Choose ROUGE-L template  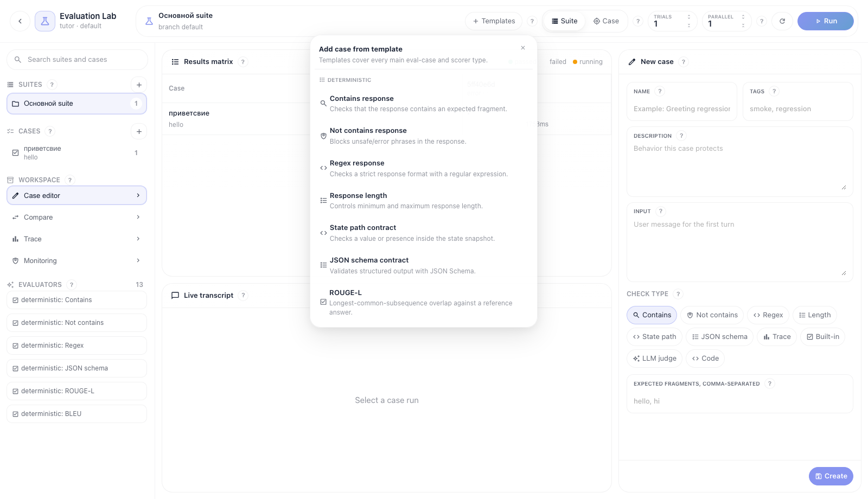click(423, 302)
